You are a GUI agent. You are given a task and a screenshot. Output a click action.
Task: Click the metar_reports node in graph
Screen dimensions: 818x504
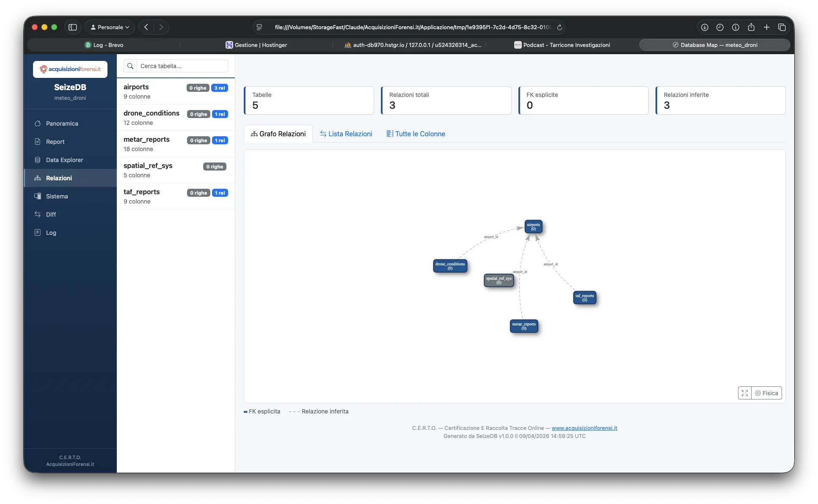pyautogui.click(x=524, y=326)
